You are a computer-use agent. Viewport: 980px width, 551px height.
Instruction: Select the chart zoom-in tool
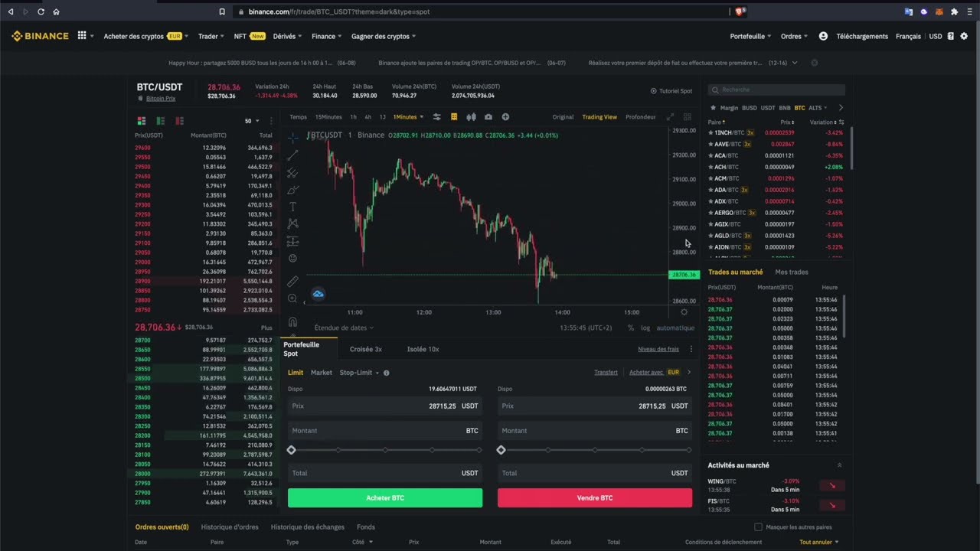292,299
